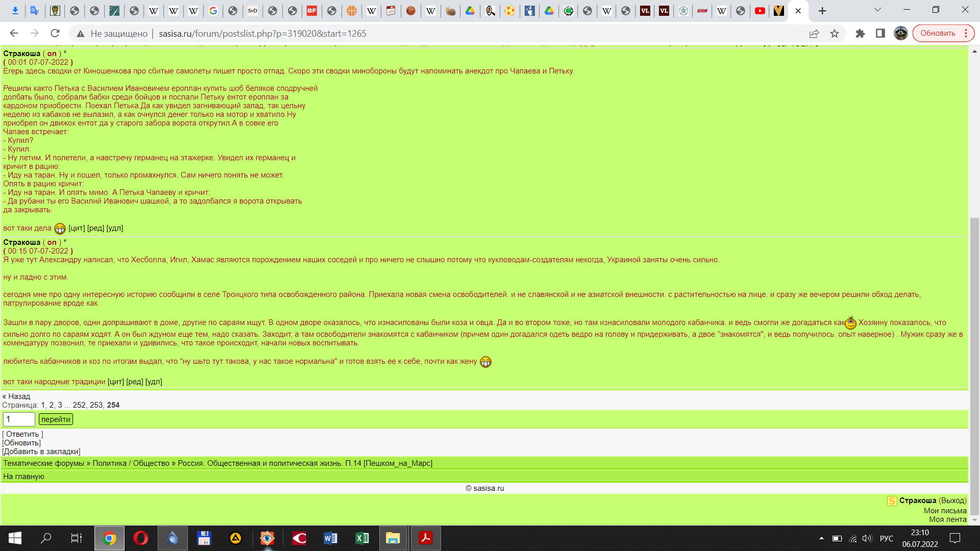Open the Chrome three-dot menu
The height and width of the screenshot is (551, 980).
tap(966, 33)
